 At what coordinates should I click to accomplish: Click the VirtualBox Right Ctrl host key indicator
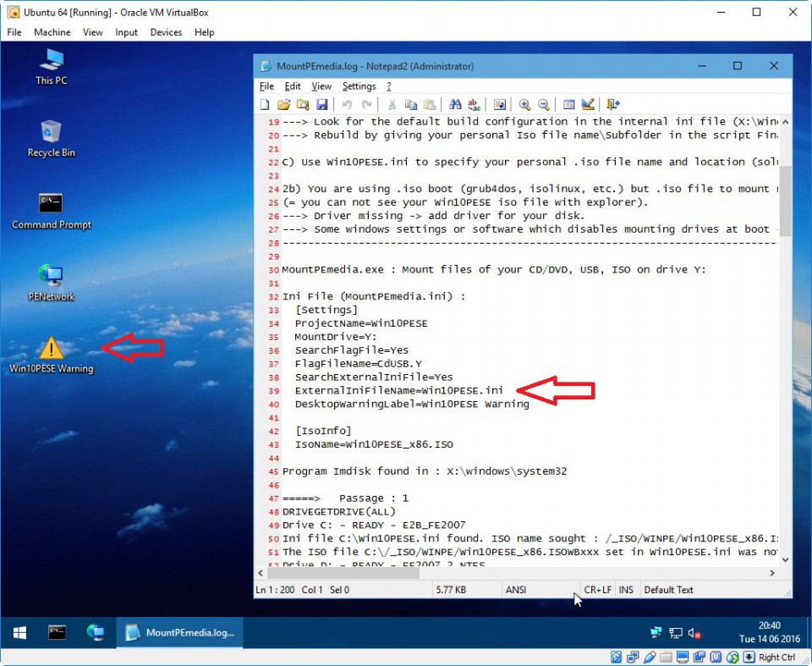click(776, 658)
